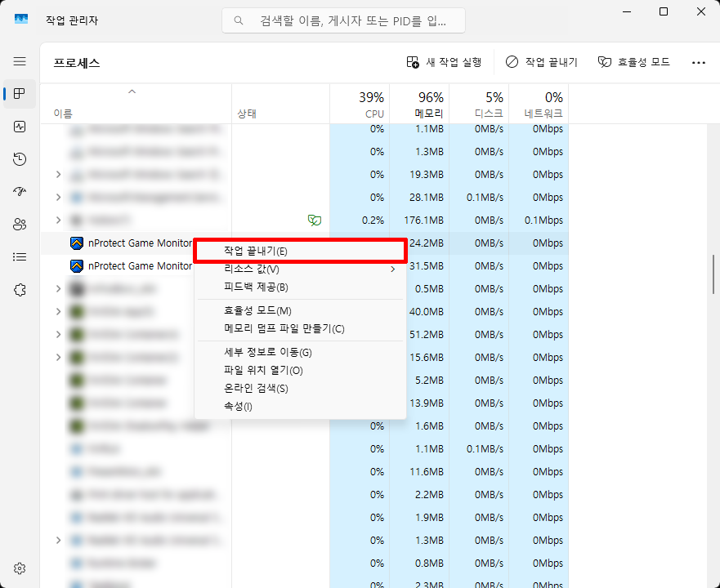
Task: Collapse the column header chevron above 이름
Action: click(132, 92)
